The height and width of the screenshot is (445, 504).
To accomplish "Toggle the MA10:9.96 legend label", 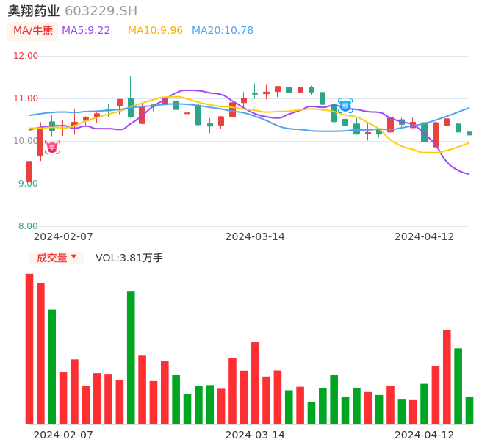I will [x=155, y=31].
